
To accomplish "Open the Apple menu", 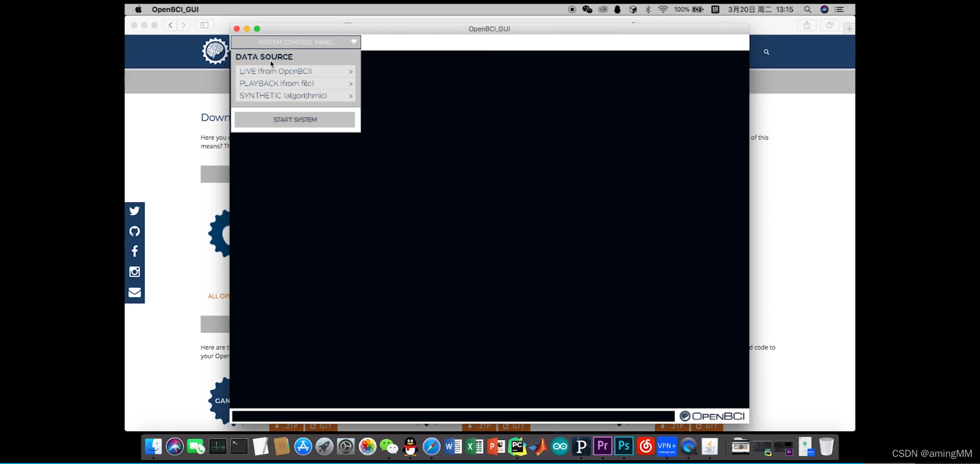I will 138,9.
